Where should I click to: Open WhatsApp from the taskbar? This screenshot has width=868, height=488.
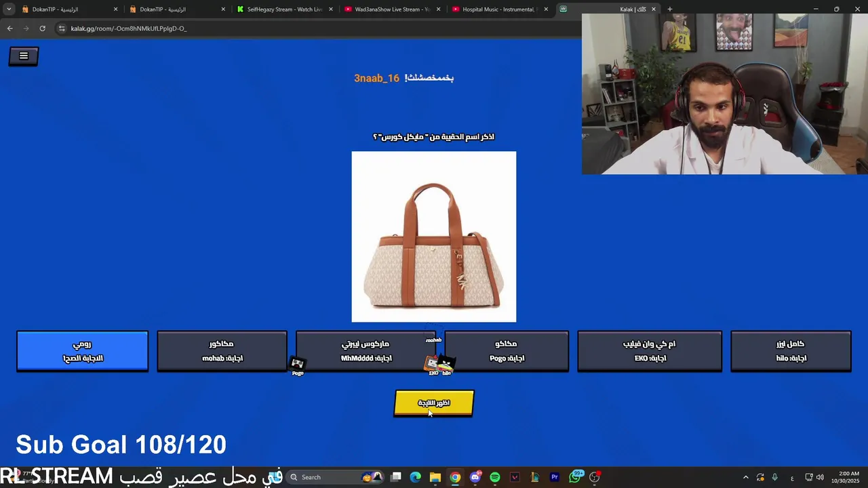coord(576,476)
